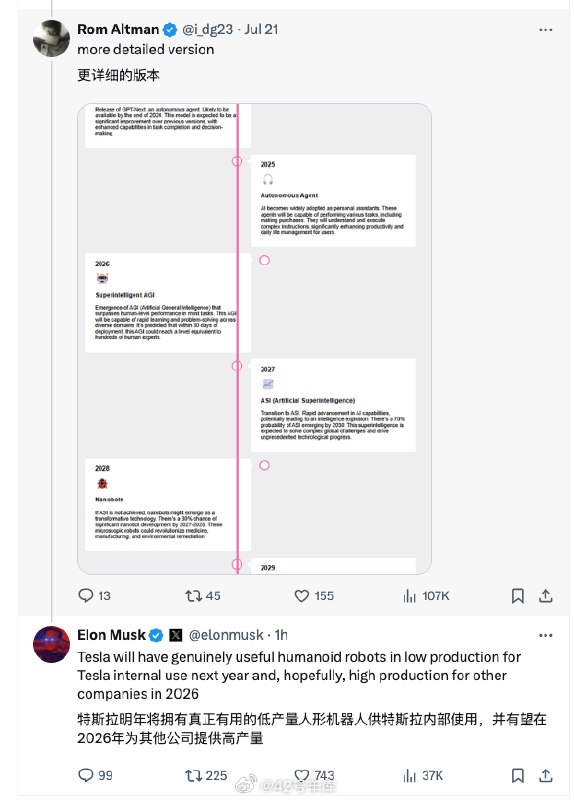Image resolution: width=574 pixels, height=800 pixels.
Task: View Elon Musk tweet's 37K view count
Action: coord(423,776)
